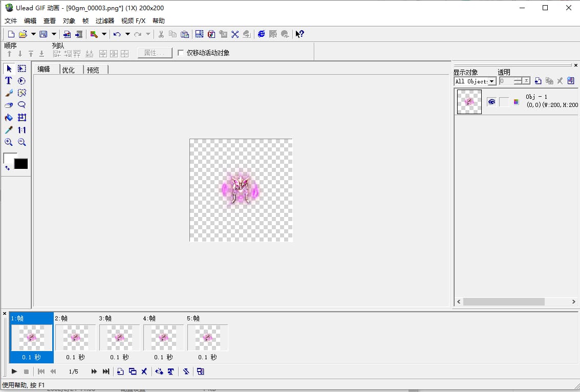Open the 编辑 menu in the menu bar

coord(30,21)
